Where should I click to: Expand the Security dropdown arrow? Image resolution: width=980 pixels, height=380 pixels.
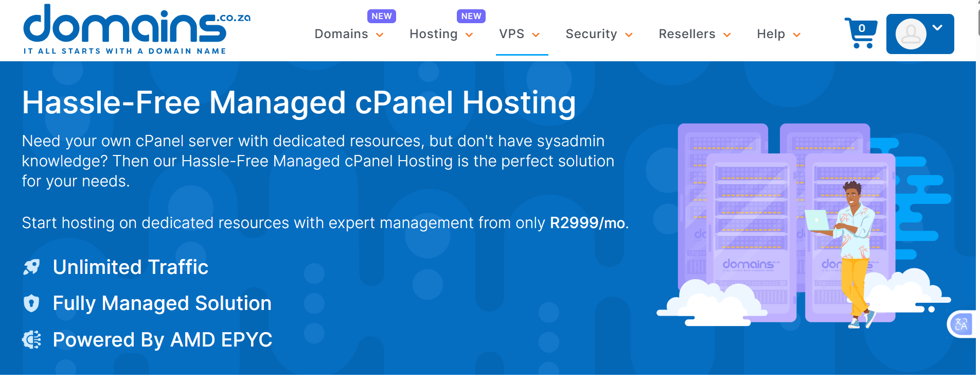click(x=629, y=35)
